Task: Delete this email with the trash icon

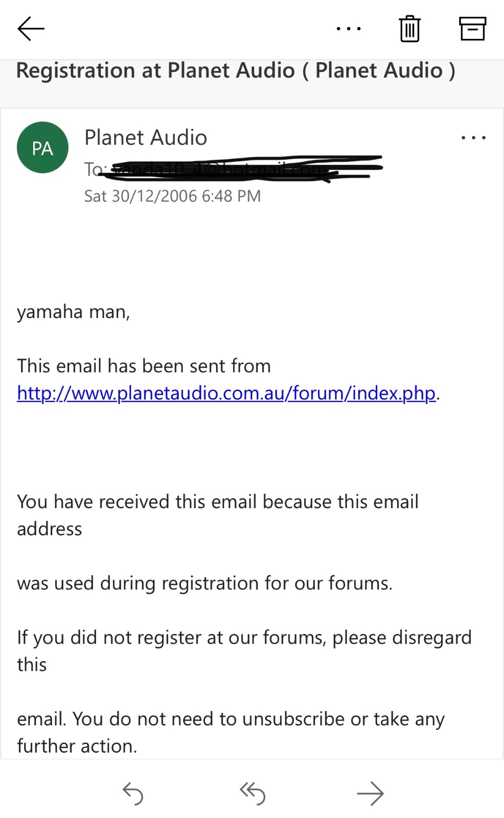Action: click(x=409, y=29)
